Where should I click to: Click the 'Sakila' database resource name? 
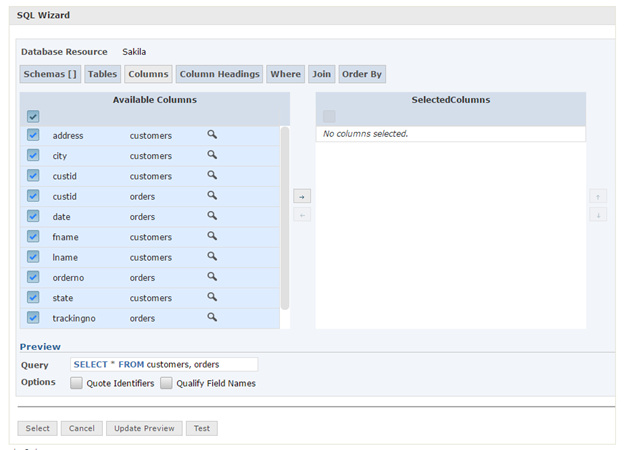pyautogui.click(x=134, y=52)
